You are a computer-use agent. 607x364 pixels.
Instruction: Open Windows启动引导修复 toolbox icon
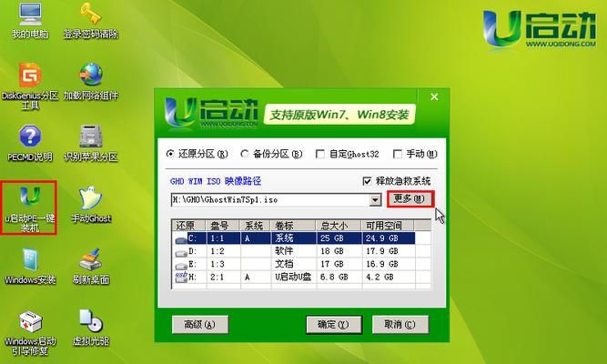tap(30, 333)
